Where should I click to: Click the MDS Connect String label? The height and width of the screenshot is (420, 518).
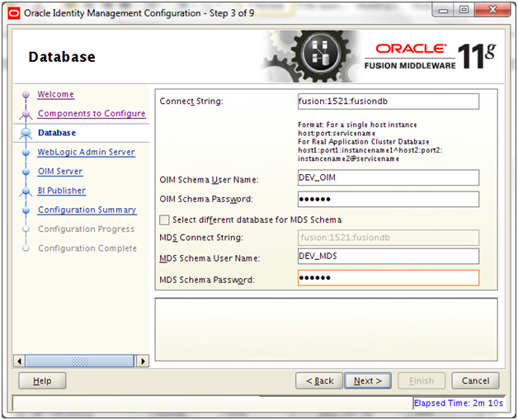coord(201,238)
